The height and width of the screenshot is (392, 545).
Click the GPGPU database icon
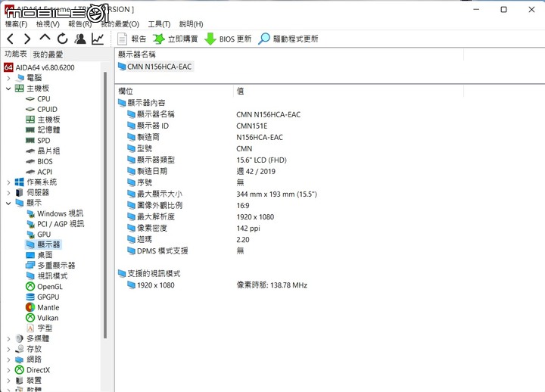click(x=30, y=297)
